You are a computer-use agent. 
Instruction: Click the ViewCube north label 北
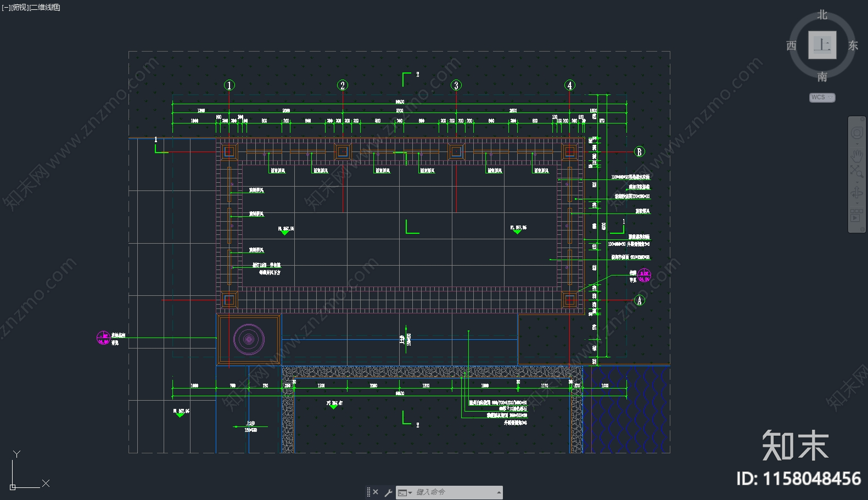(x=822, y=15)
